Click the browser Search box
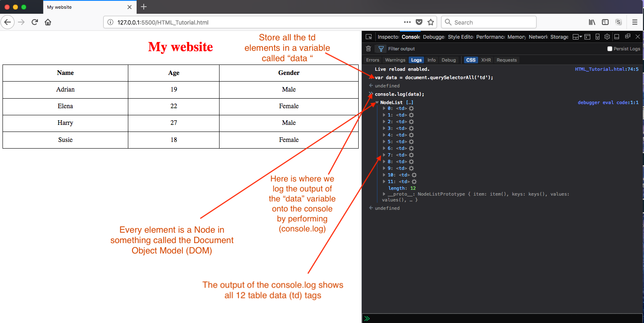Viewport: 644px width, 323px height. pyautogui.click(x=489, y=22)
